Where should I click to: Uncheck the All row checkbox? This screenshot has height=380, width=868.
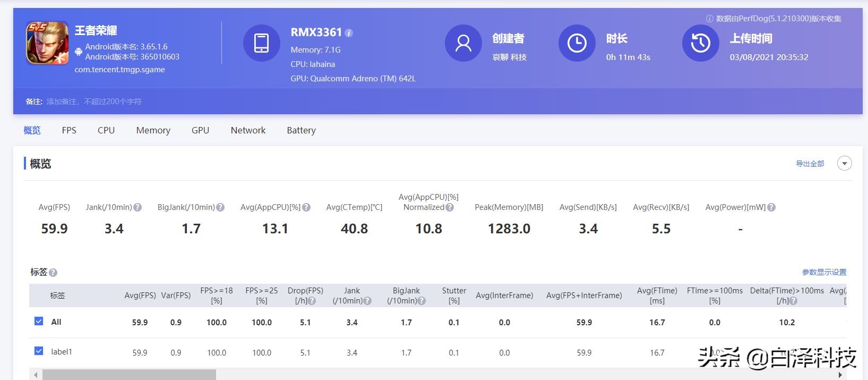[x=39, y=321]
